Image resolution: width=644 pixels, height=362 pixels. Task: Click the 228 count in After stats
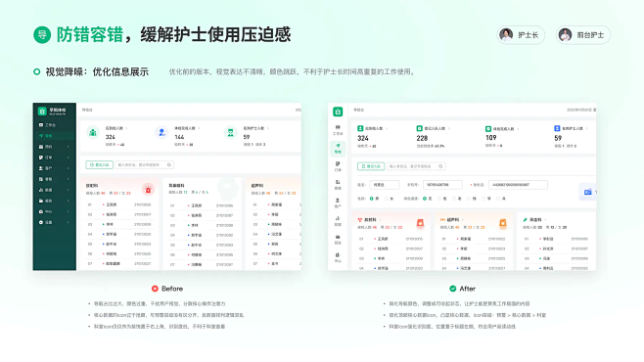pos(422,138)
